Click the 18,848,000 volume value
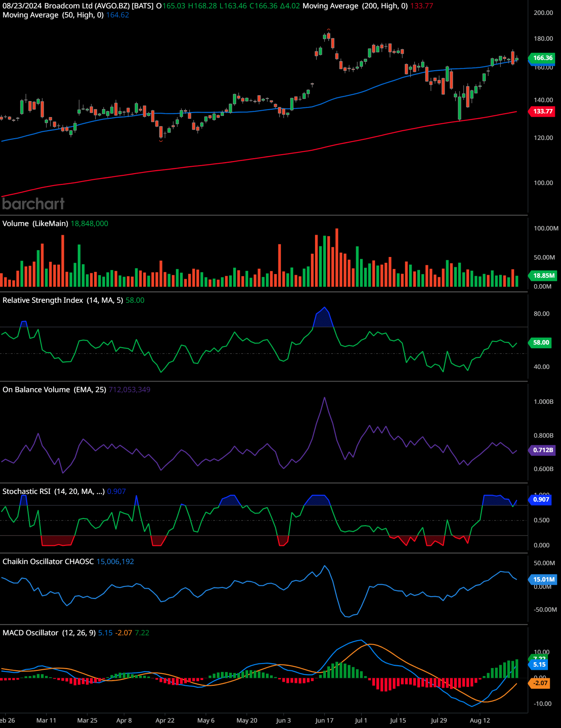This screenshot has width=561, height=728. click(89, 224)
